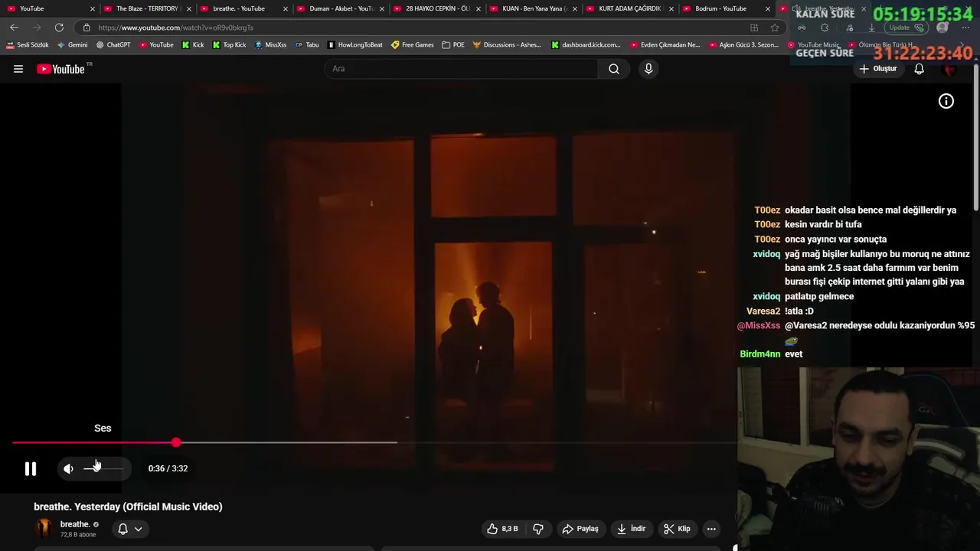Open Sesli Sözlük bookmark
Viewport: 980px width, 551px height.
pyautogui.click(x=28, y=44)
